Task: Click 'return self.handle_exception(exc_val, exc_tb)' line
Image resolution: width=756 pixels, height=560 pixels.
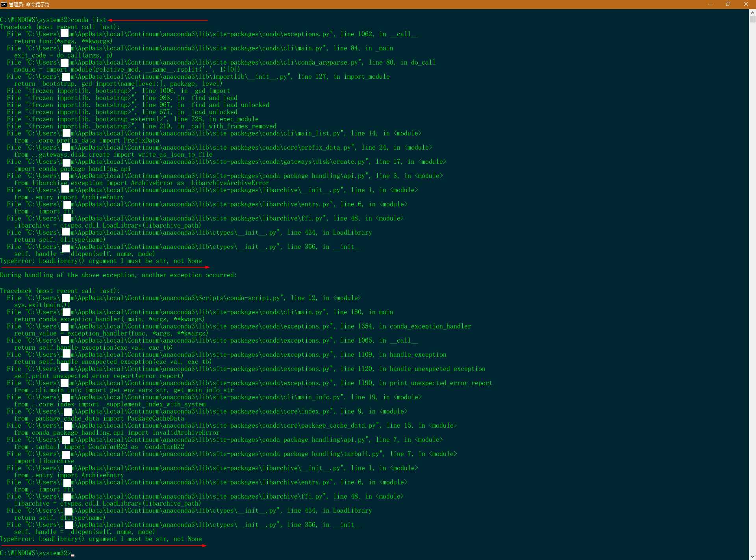Action: pyautogui.click(x=93, y=347)
